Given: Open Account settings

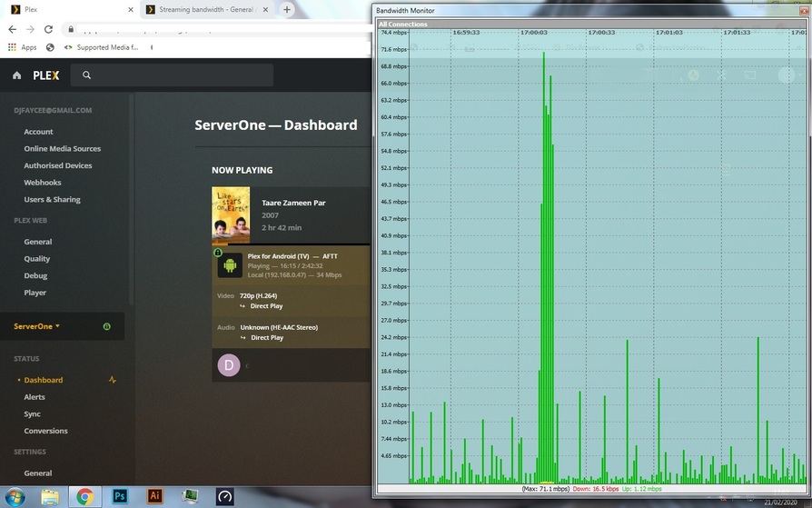Looking at the screenshot, I should pos(38,132).
